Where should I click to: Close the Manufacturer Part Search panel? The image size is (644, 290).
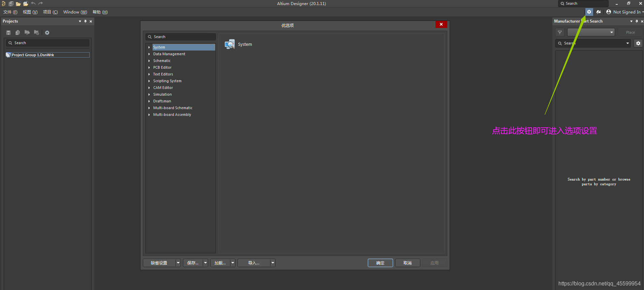click(642, 21)
